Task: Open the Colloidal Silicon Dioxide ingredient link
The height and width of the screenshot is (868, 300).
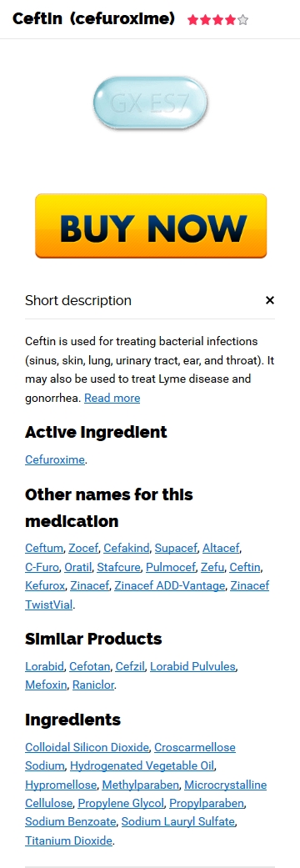Action: [x=87, y=747]
